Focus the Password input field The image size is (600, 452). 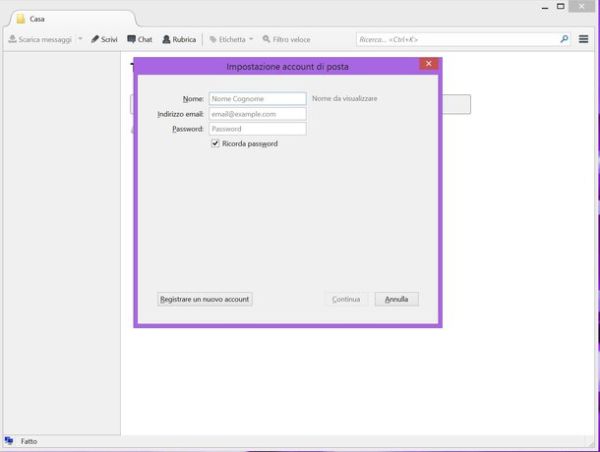click(x=257, y=129)
